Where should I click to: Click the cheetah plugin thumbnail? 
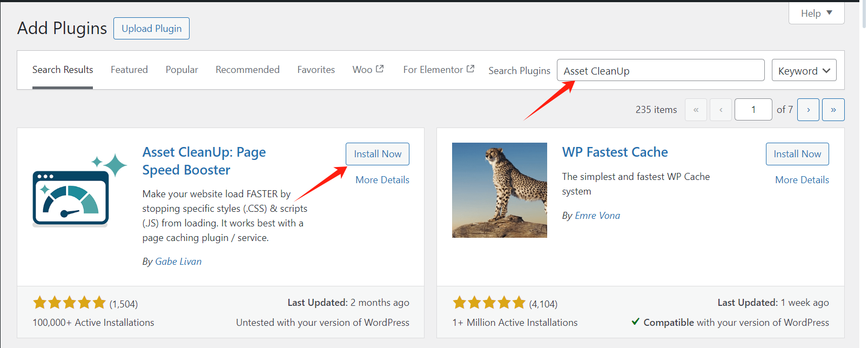500,190
